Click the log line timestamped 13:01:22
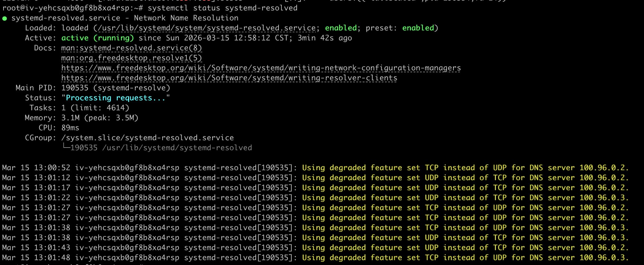The height and width of the screenshot is (265, 644). tap(315, 197)
